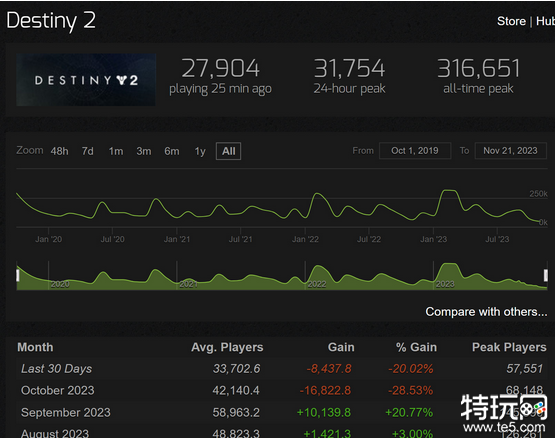Set chart zoom to 1m
Viewport: 555px width, 439px height.
[116, 151]
